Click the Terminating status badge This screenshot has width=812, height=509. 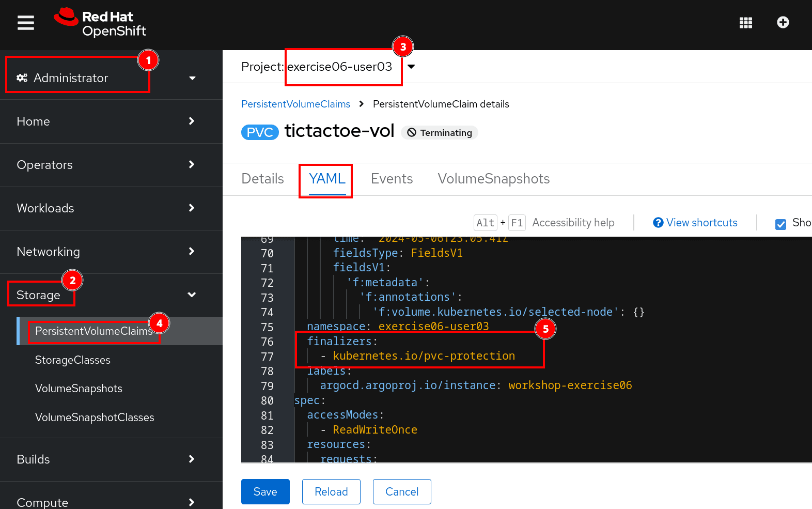[x=440, y=133]
